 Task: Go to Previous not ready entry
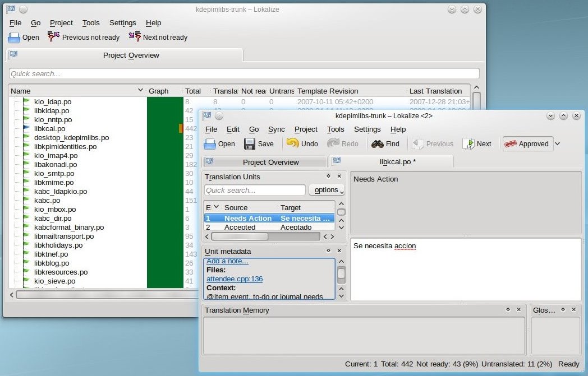(83, 37)
